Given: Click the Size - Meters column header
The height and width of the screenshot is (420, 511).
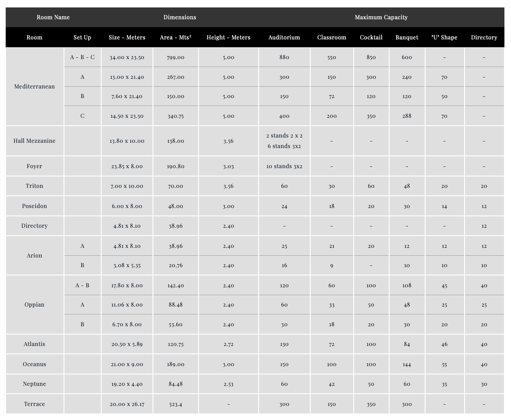Looking at the screenshot, I should point(127,38).
